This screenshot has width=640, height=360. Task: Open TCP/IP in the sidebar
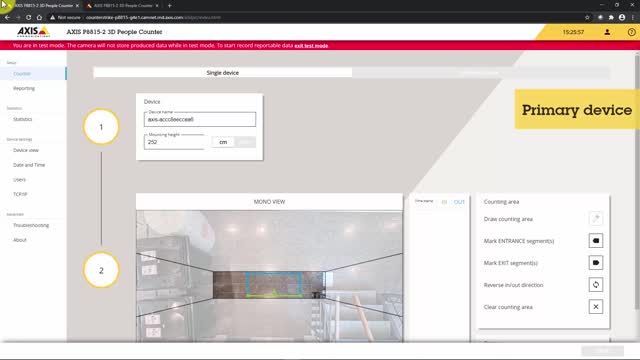coord(20,194)
